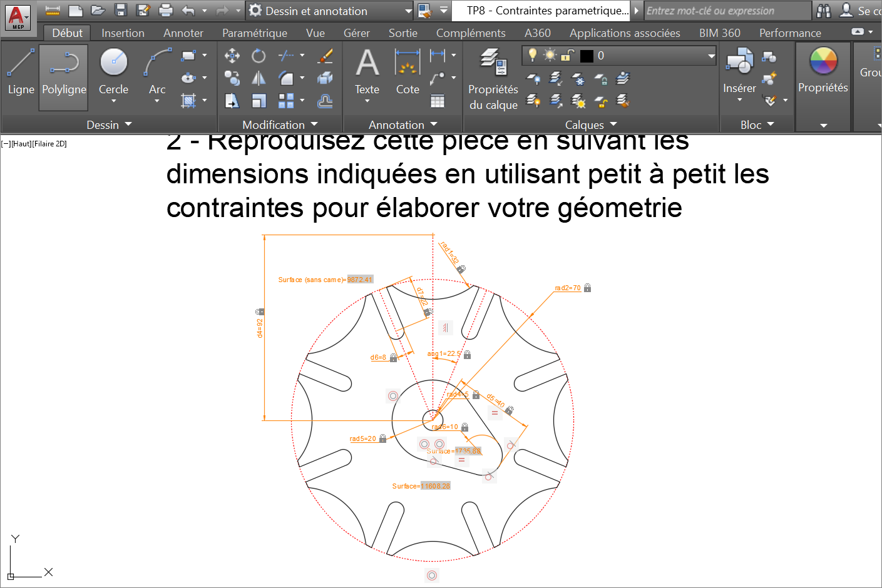Image resolution: width=882 pixels, height=588 pixels.
Task: Select the Stretch tool
Action: (232, 101)
